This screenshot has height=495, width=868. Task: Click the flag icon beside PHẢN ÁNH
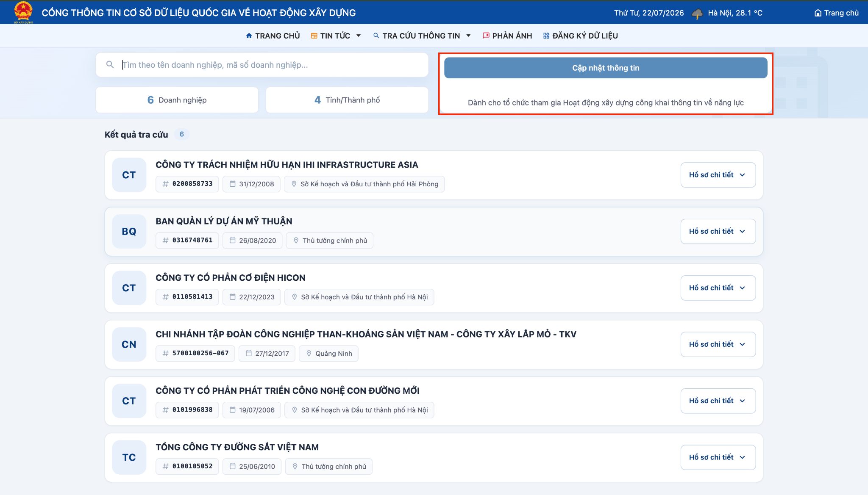[x=486, y=36]
